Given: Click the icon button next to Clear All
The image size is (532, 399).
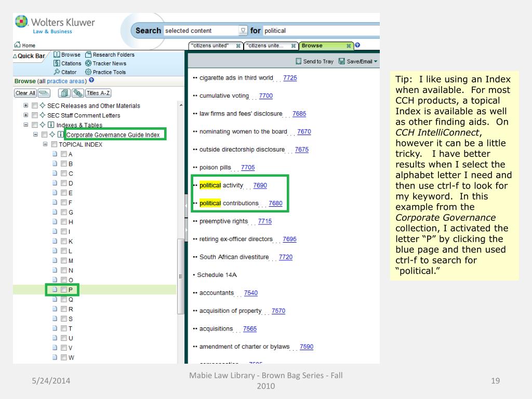Looking at the screenshot, I should 44,93.
